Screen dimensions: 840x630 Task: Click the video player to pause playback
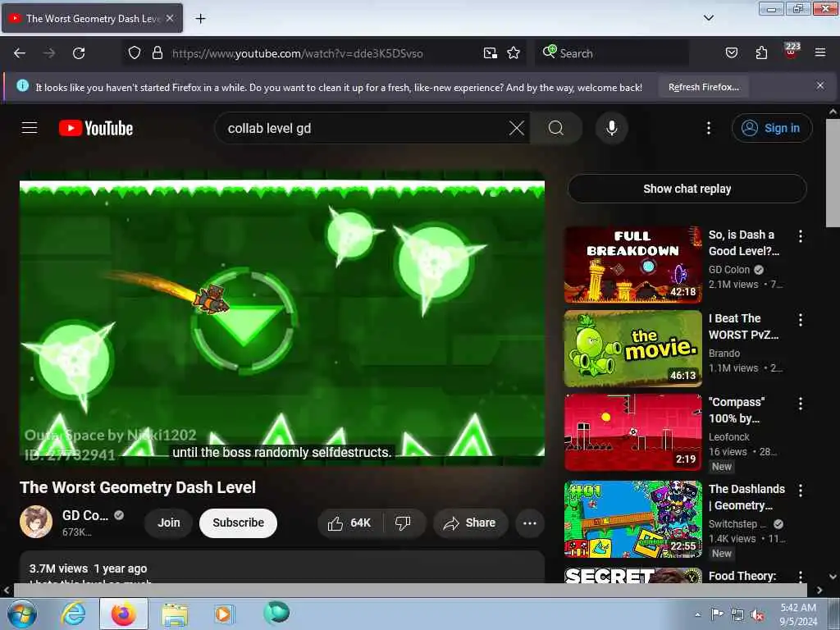(x=282, y=318)
